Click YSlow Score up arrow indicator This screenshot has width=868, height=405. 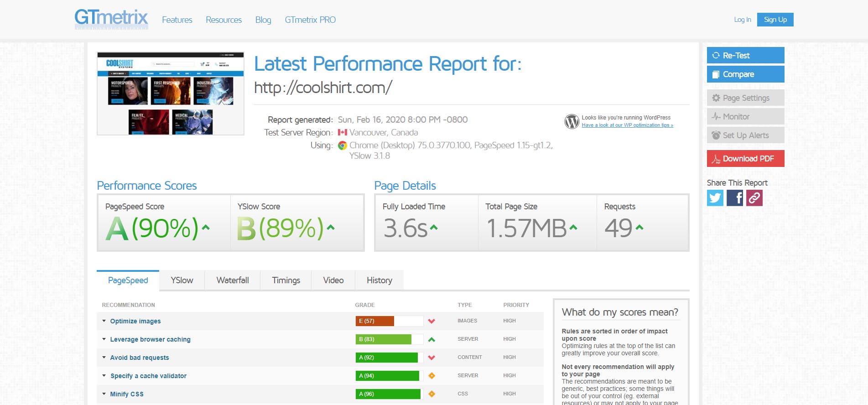pos(331,227)
